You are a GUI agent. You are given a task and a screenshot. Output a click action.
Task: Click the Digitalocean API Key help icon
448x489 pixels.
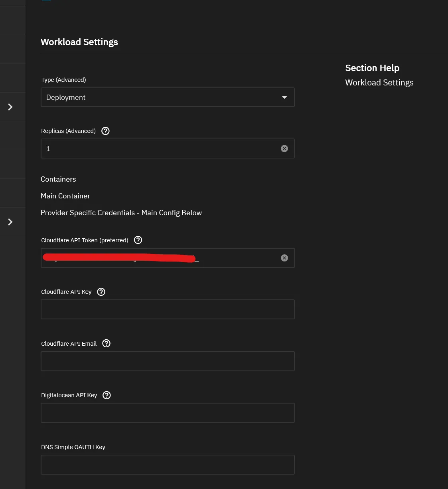tap(107, 395)
